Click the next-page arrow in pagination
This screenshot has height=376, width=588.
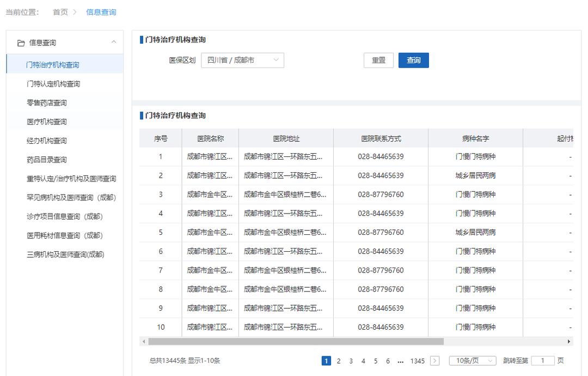click(434, 360)
